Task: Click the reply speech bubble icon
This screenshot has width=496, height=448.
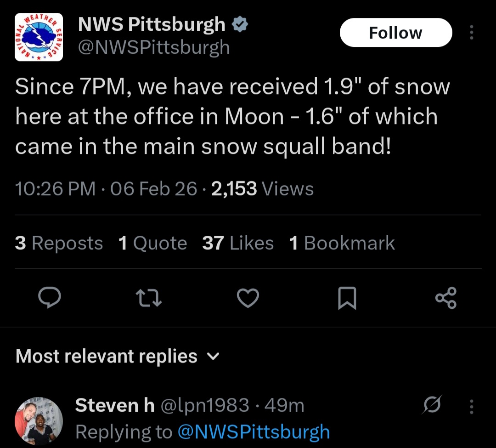Action: coord(50,298)
